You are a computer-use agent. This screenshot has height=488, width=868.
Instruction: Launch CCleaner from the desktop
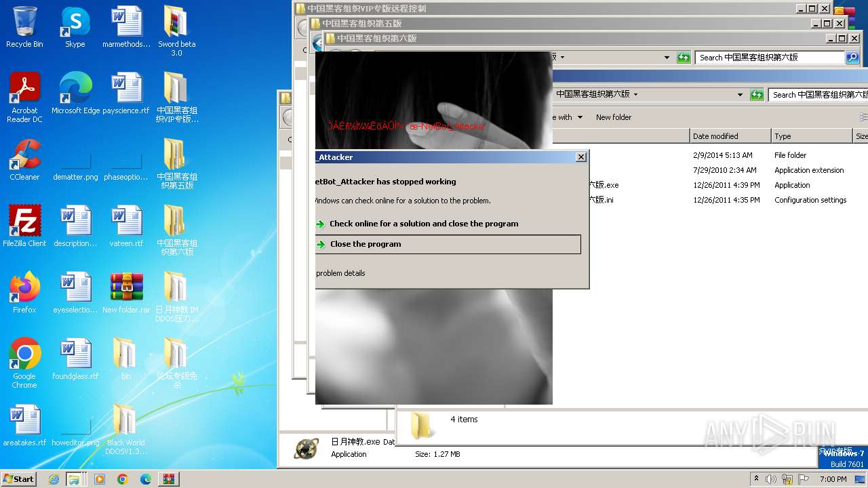pyautogui.click(x=24, y=160)
